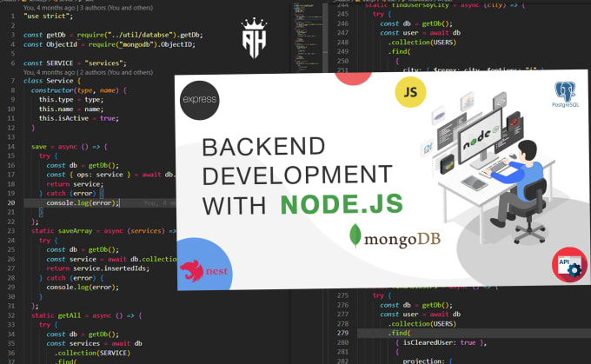Click the "use strict"; line in left editor

(49, 17)
